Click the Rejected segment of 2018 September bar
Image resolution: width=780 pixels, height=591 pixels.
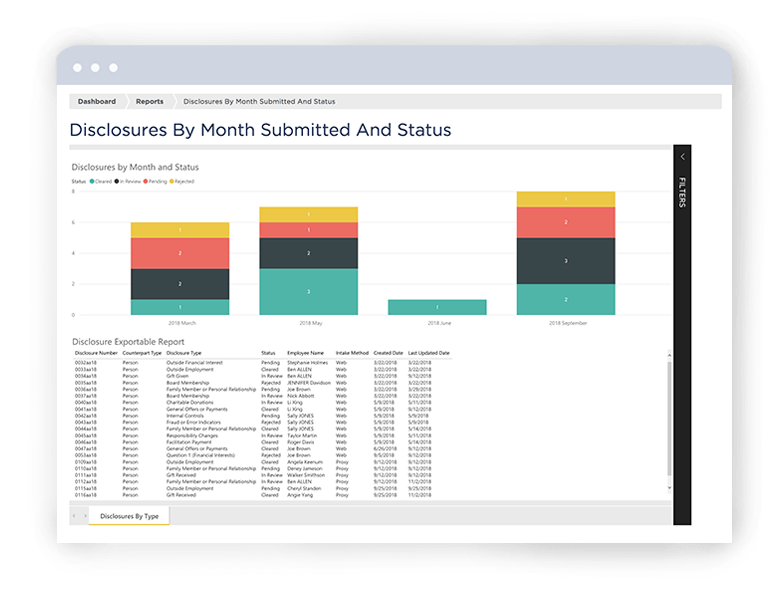click(566, 199)
